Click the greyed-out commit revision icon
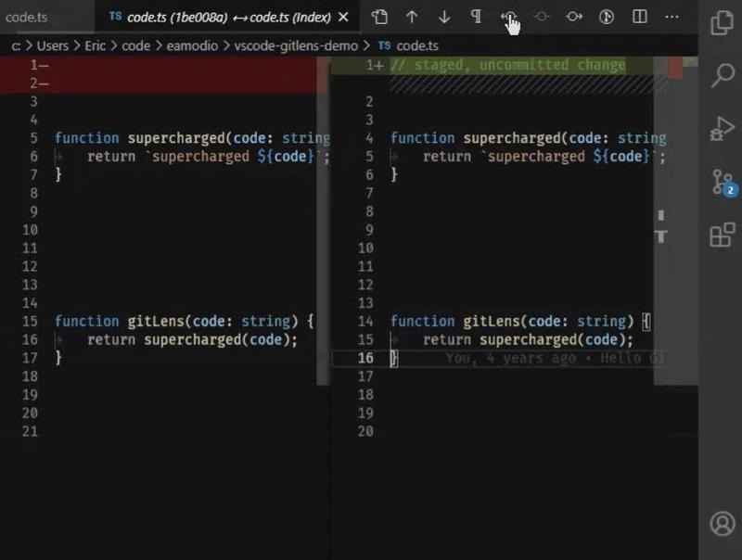 (542, 17)
